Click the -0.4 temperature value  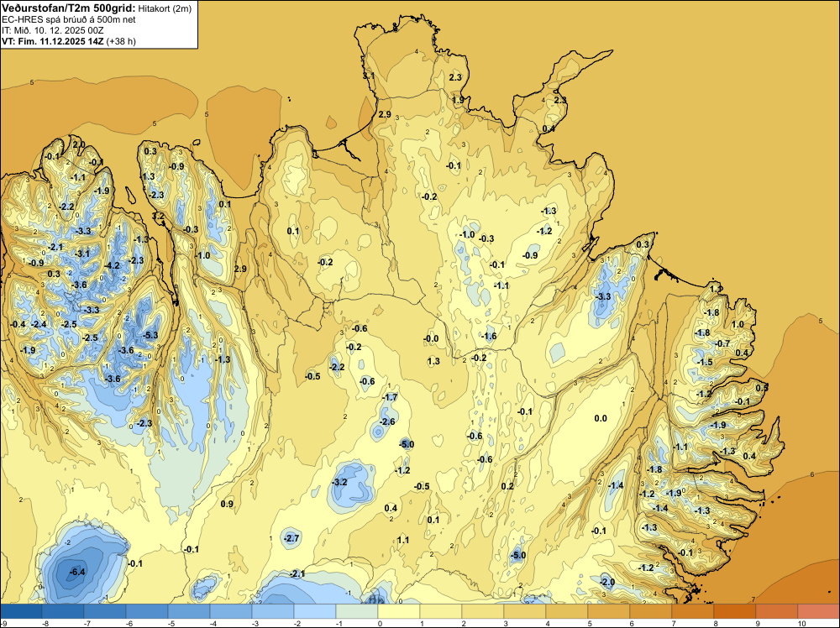point(18,324)
